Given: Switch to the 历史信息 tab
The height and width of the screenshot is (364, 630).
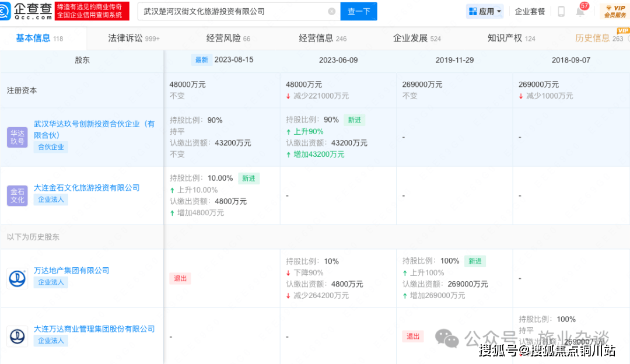Looking at the screenshot, I should (x=599, y=38).
